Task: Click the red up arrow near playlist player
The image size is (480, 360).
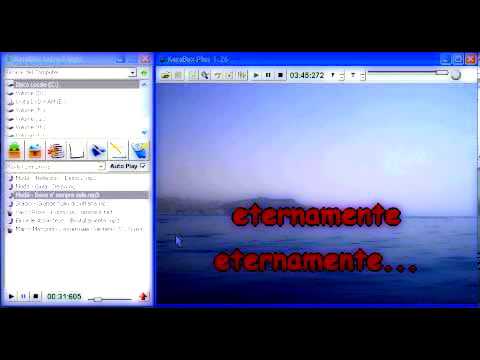Action: (x=143, y=296)
